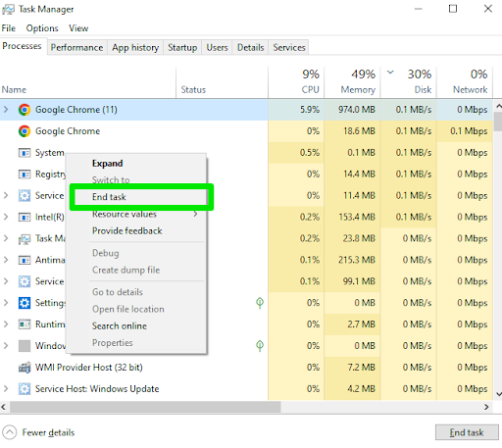
Task: Click the WMI Provider Host icon
Action: pos(25,368)
